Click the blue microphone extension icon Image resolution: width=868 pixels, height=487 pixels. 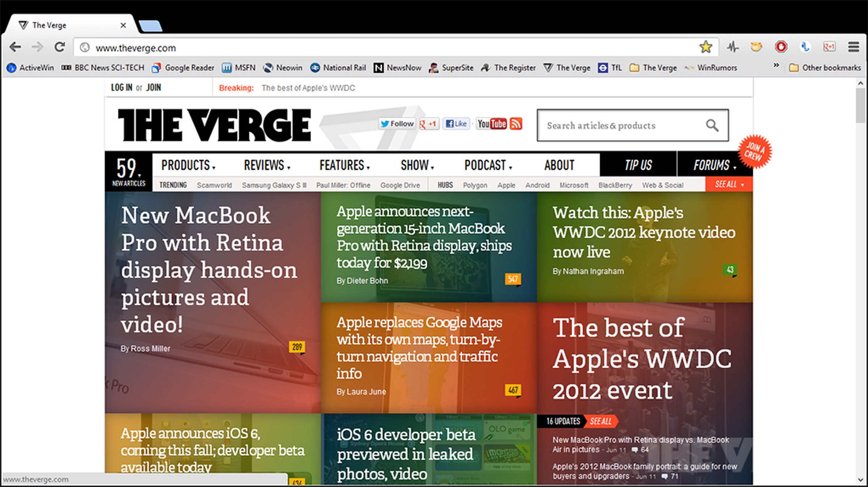pyautogui.click(x=805, y=47)
